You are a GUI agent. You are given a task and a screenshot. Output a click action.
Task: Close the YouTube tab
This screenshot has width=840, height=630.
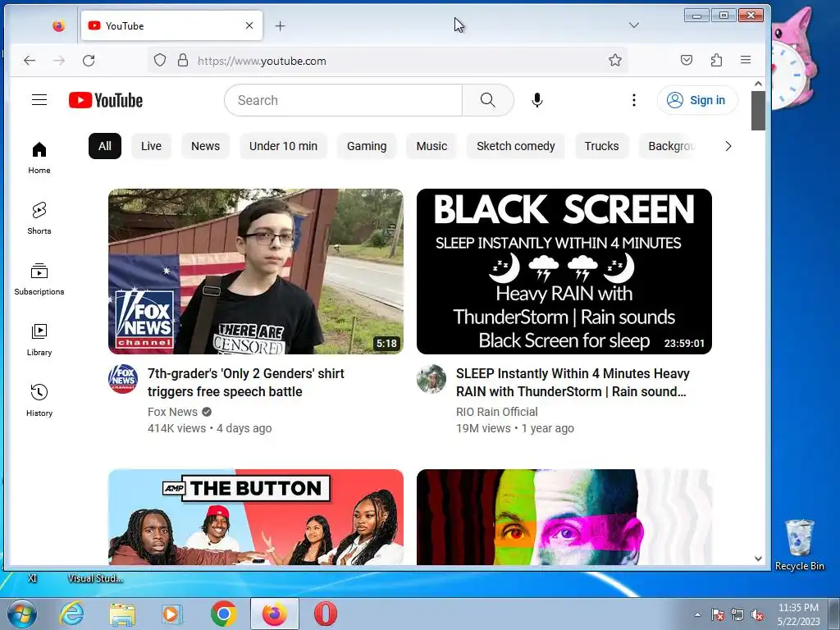[x=249, y=25]
